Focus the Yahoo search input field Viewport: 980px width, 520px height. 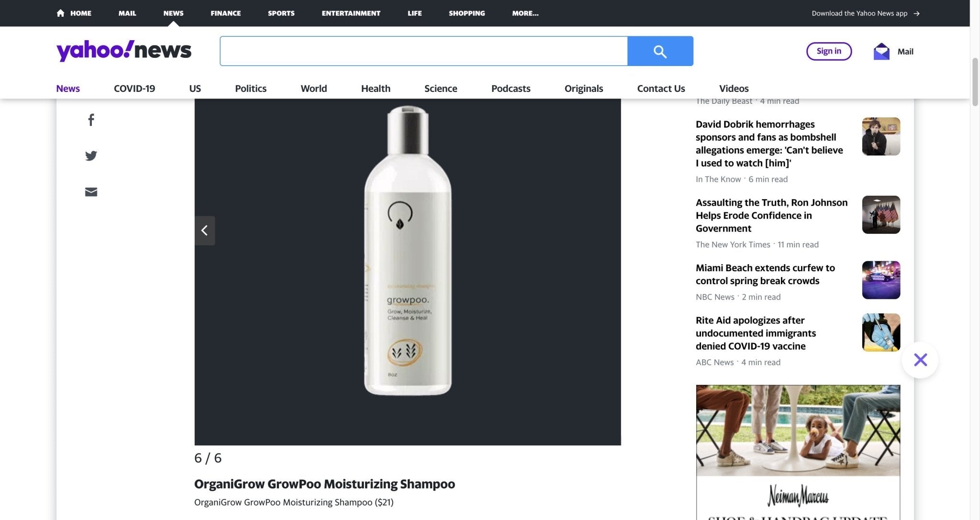pos(423,51)
